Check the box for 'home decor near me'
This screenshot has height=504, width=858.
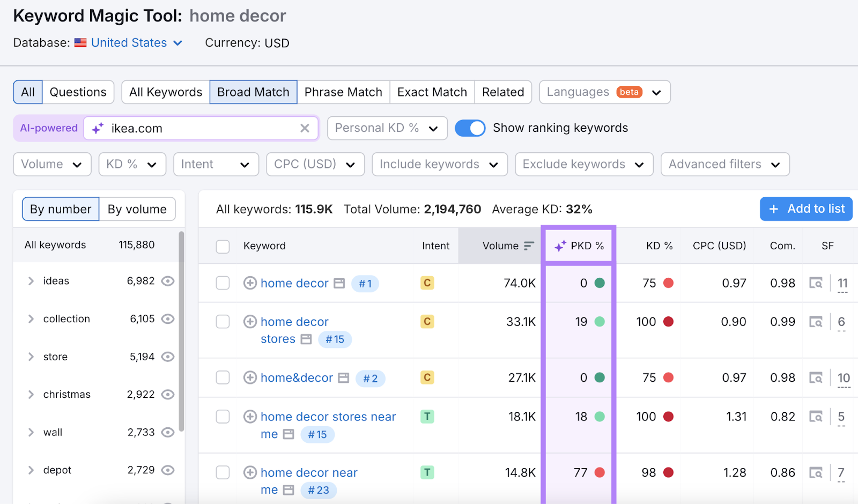tap(223, 472)
